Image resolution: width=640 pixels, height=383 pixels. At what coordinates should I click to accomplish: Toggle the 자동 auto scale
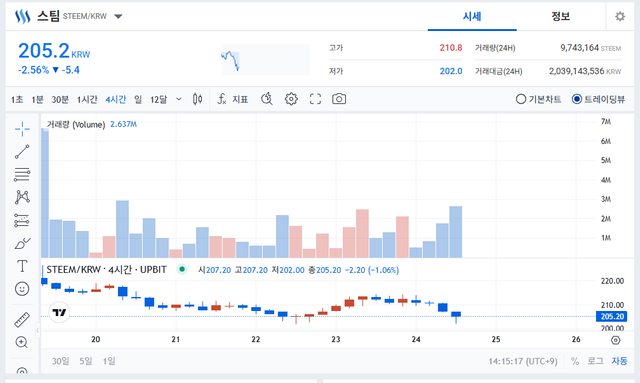pyautogui.click(x=619, y=361)
